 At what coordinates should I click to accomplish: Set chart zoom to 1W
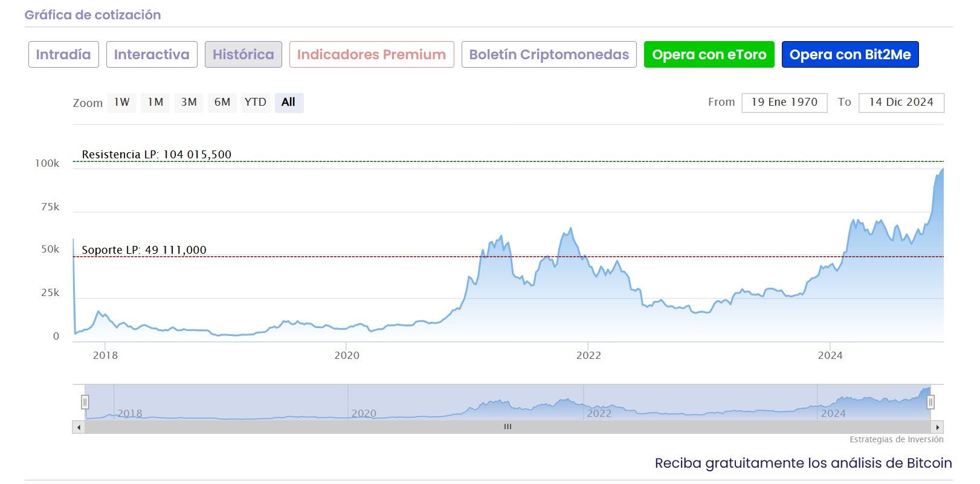point(122,103)
